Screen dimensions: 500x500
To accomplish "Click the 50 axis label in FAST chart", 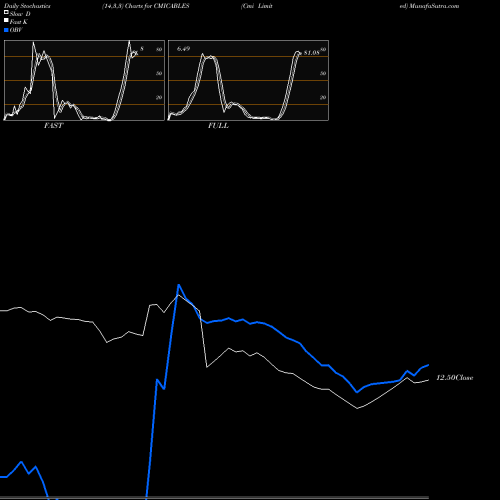I will (159, 73).
